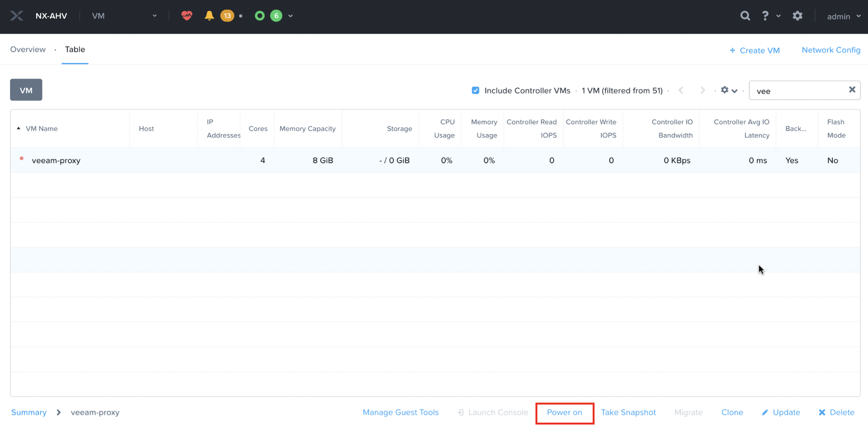Viewport: 868px width, 435px height.
Task: Click Migrate action
Action: pos(688,412)
